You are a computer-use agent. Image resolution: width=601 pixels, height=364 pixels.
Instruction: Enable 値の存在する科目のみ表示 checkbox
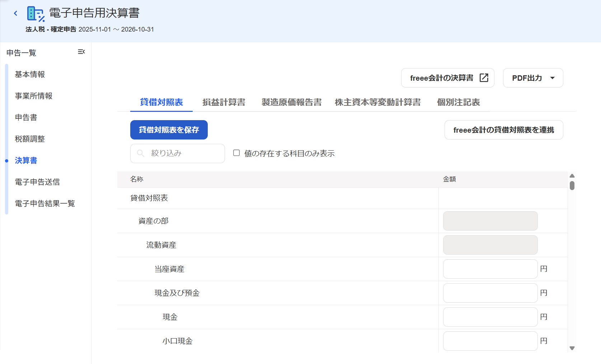coord(236,153)
